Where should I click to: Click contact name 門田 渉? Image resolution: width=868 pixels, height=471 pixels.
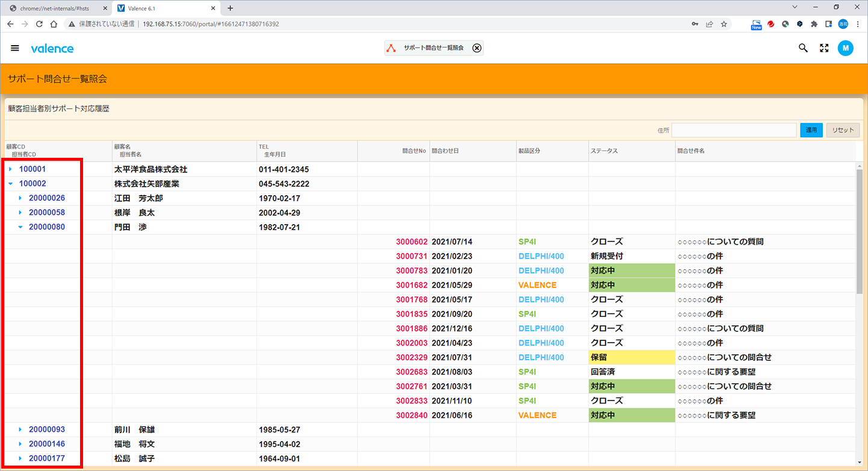pos(131,227)
